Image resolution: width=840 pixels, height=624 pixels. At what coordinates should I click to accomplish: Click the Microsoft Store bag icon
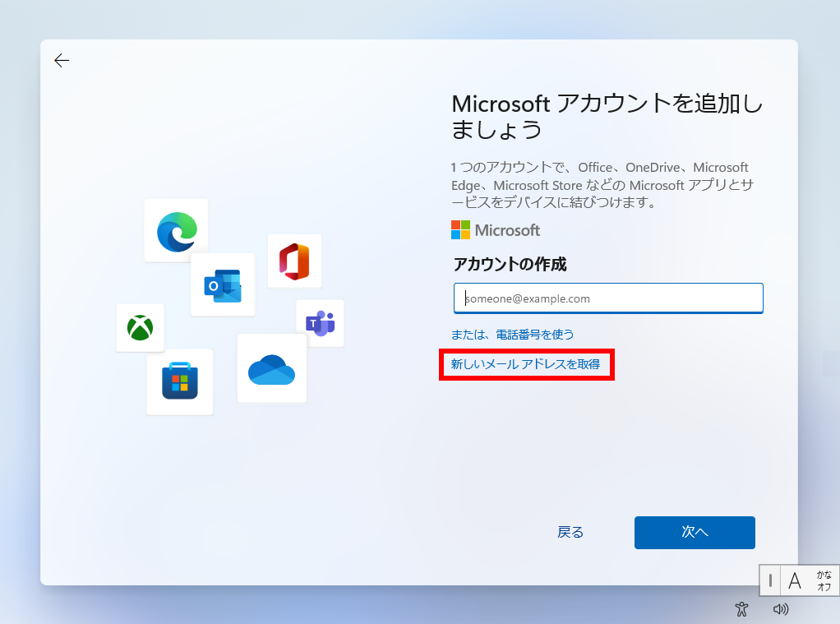180,382
